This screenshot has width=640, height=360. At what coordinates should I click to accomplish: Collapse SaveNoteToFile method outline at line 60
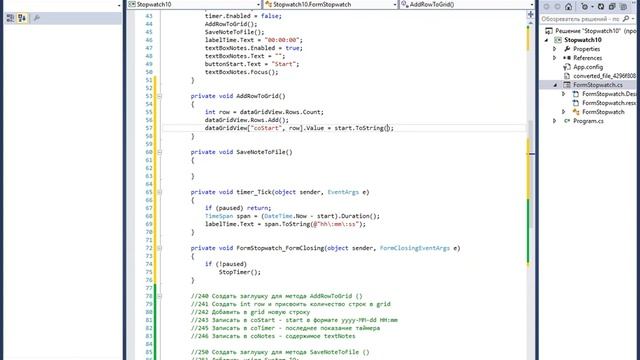tap(159, 152)
